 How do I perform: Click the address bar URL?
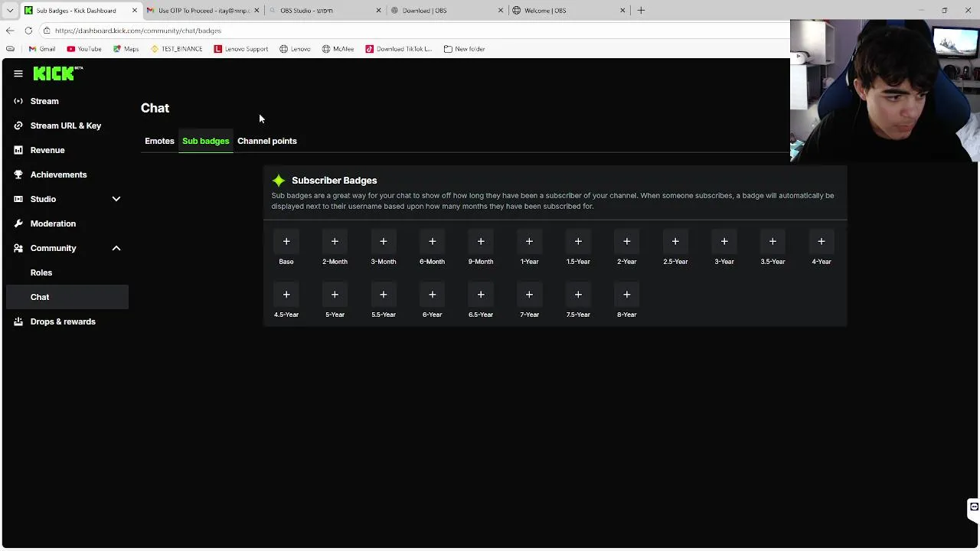click(138, 31)
